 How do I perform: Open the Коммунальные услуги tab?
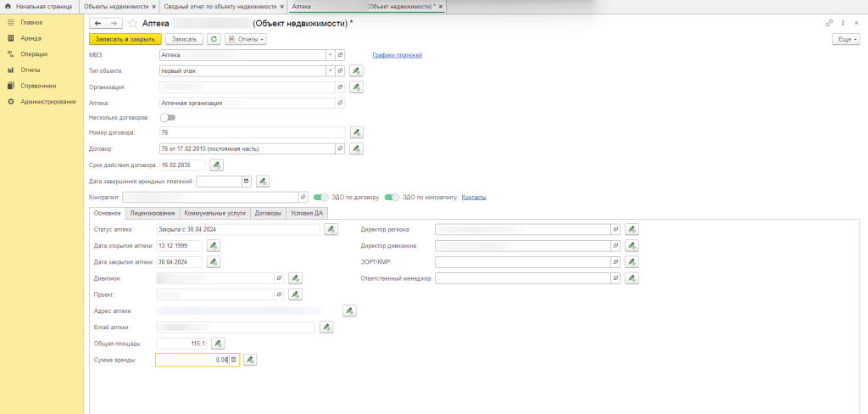(215, 213)
